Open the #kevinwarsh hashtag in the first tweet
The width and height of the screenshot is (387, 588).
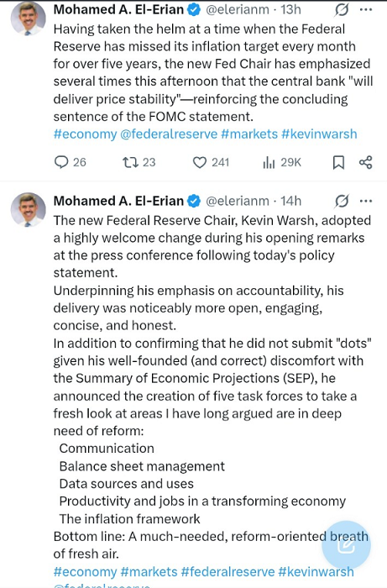pos(319,134)
